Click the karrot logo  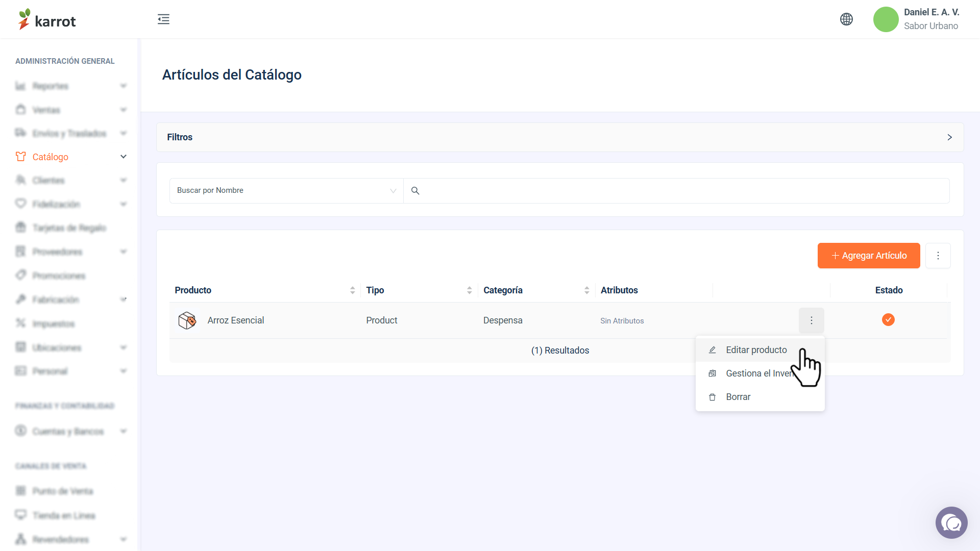pyautogui.click(x=47, y=19)
